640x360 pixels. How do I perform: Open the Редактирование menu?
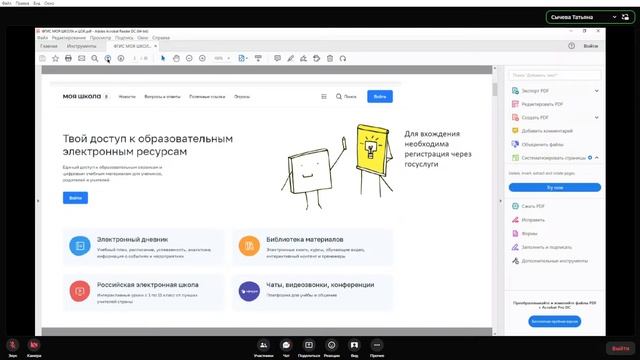click(69, 38)
